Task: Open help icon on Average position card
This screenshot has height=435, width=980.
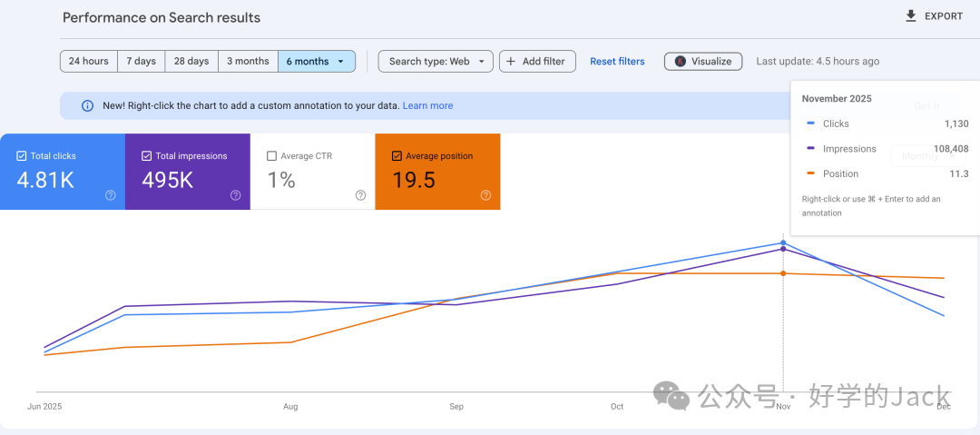Action: pos(485,195)
